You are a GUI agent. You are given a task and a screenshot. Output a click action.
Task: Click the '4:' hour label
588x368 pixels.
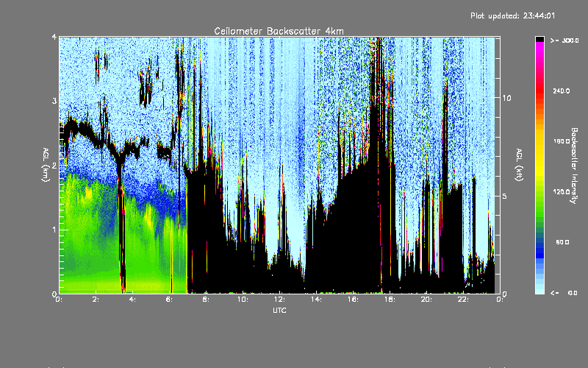tap(133, 300)
